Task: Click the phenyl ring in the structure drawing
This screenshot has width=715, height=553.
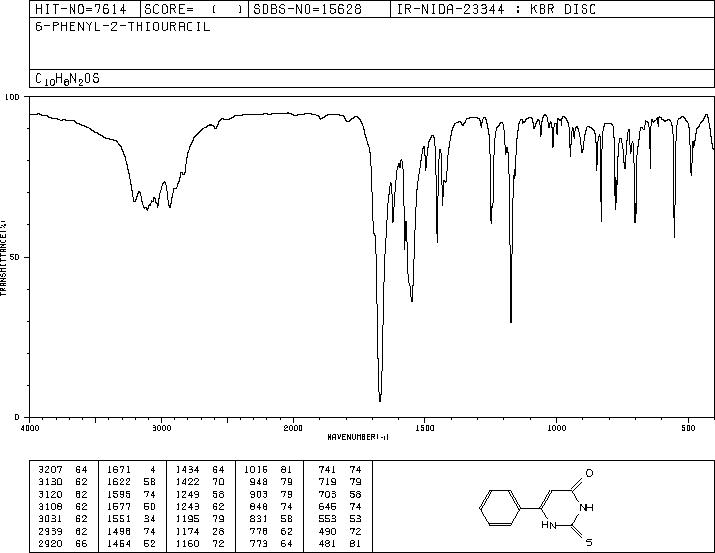Action: [500, 508]
